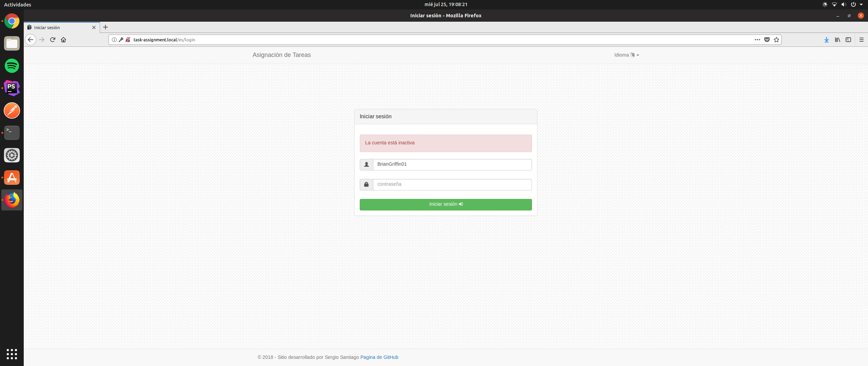Toggle the Firefox sidebar view

(x=848, y=40)
